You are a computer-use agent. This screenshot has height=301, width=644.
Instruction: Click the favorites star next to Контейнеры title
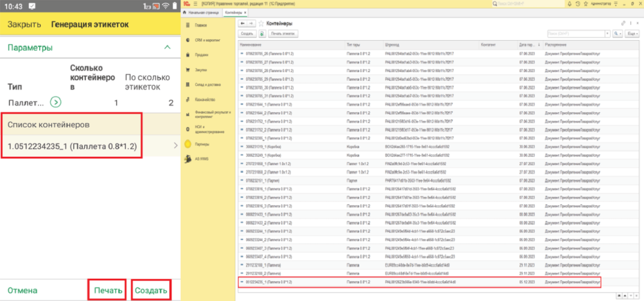[x=260, y=23]
